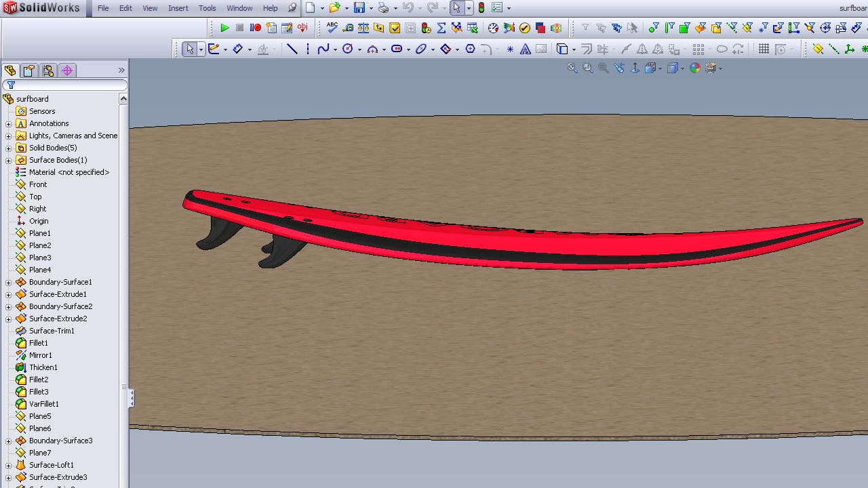Click the Print icon
This screenshot has height=488, width=868.
click(x=384, y=8)
